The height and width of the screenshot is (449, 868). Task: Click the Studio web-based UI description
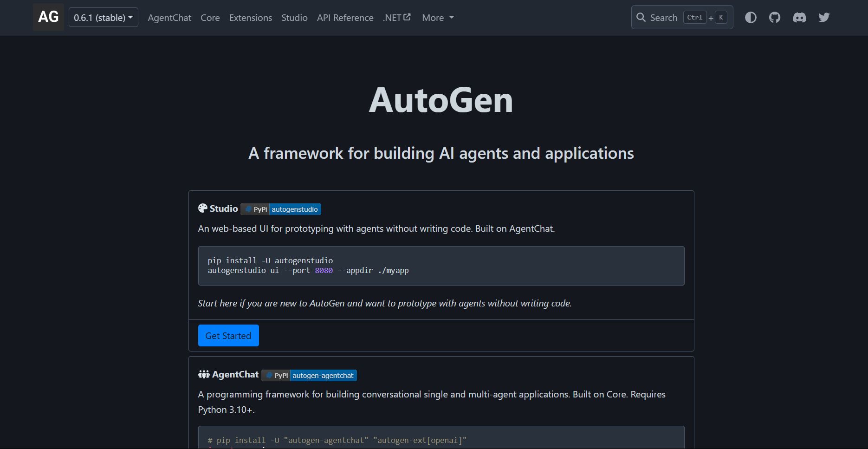tap(376, 228)
